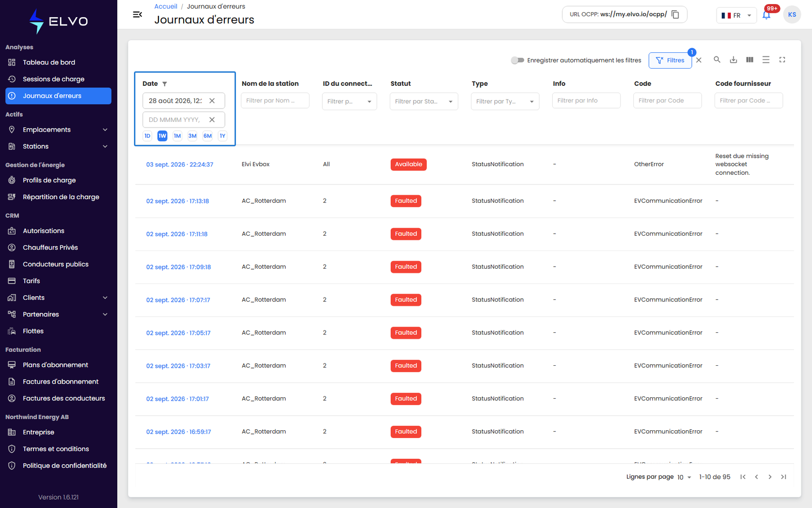Viewport: 812px width, 508px height.
Task: Select the 1W date range chip
Action: click(162, 136)
